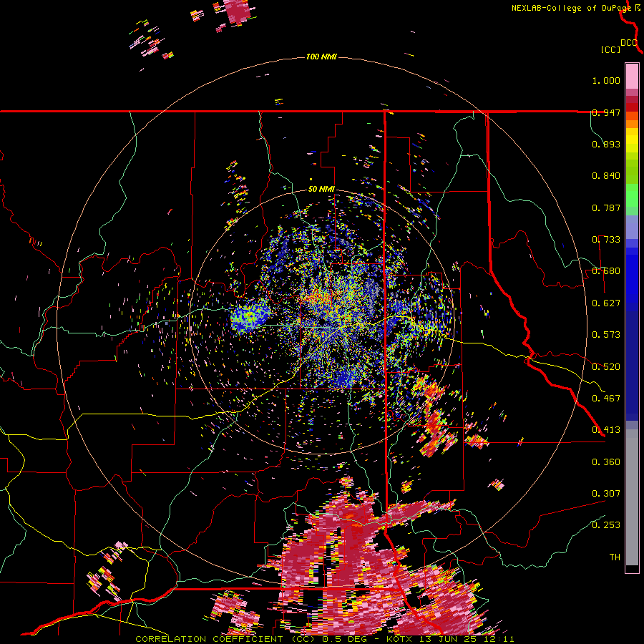Image resolution: width=644 pixels, height=644 pixels.
Task: Click the 0.947 scale value
Action: [x=606, y=112]
